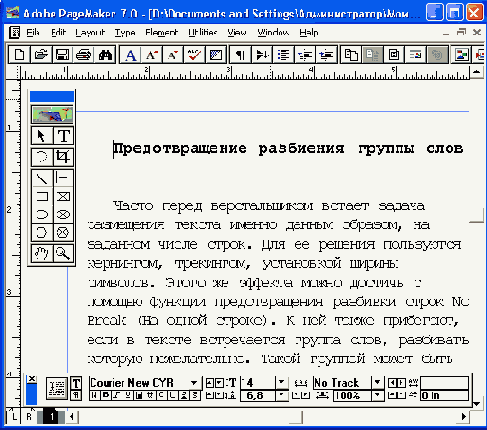Toggle Normal style in control palette
Screen dimensions: 487x430
point(94,396)
